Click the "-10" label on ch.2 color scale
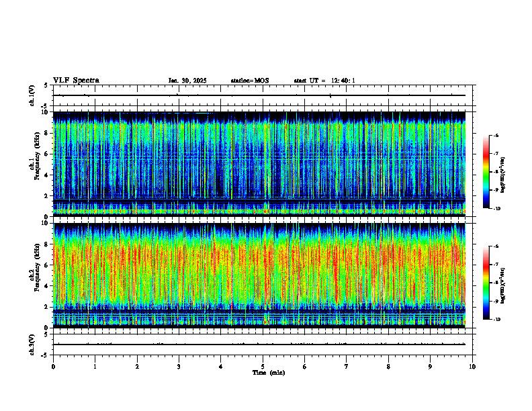 pyautogui.click(x=496, y=319)
